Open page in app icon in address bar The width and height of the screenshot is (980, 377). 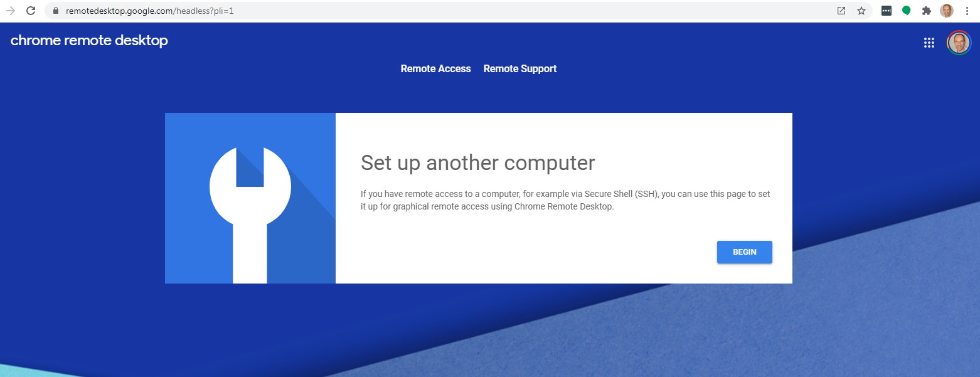pyautogui.click(x=841, y=11)
